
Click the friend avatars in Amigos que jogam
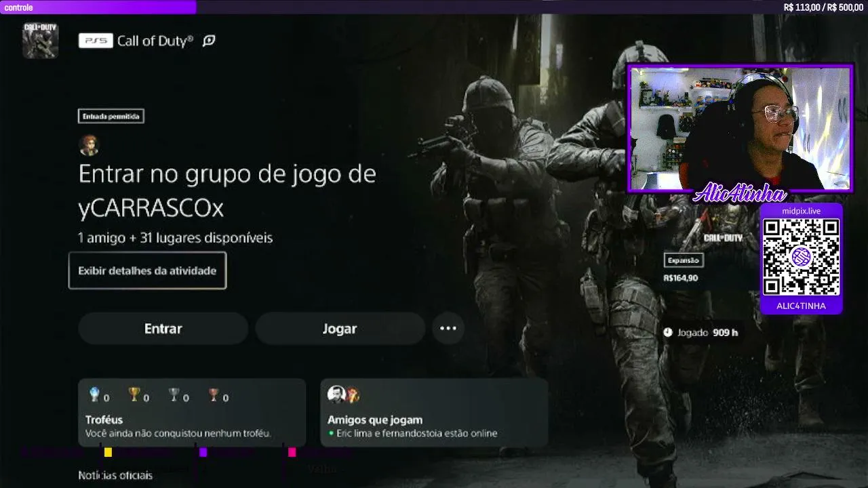coord(343,394)
